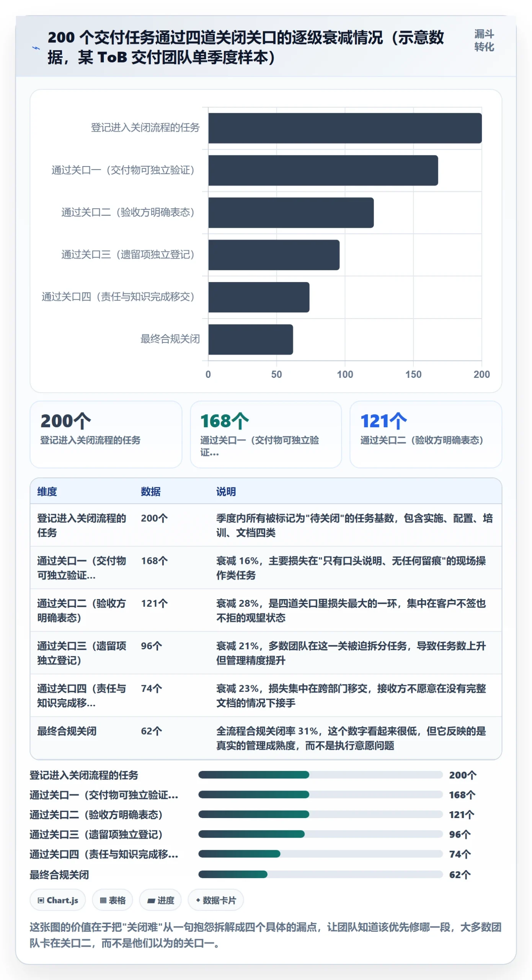Click the card title starting 200 个交付任务
The width and height of the screenshot is (532, 980).
pos(246,47)
